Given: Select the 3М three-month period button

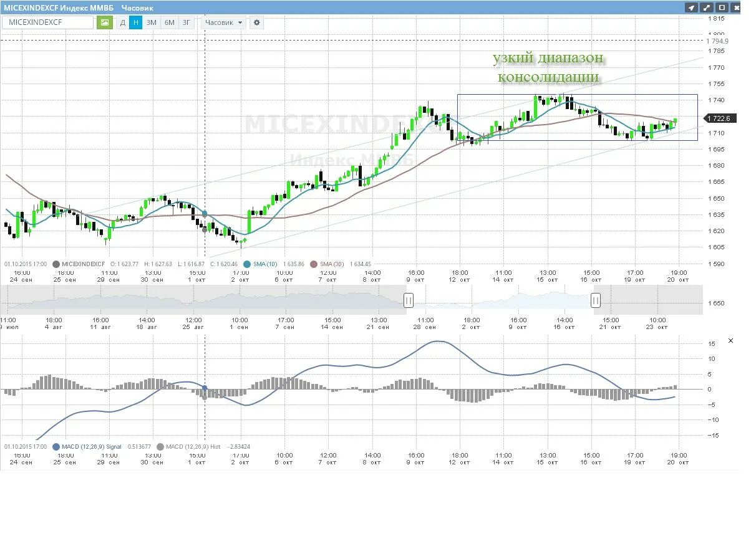Looking at the screenshot, I should click(x=152, y=22).
